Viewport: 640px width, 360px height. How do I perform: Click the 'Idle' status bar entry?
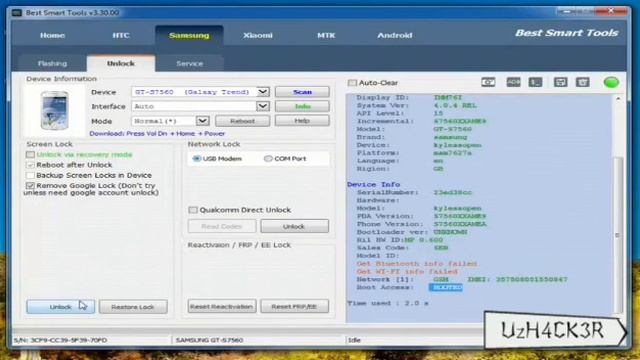coord(354,340)
